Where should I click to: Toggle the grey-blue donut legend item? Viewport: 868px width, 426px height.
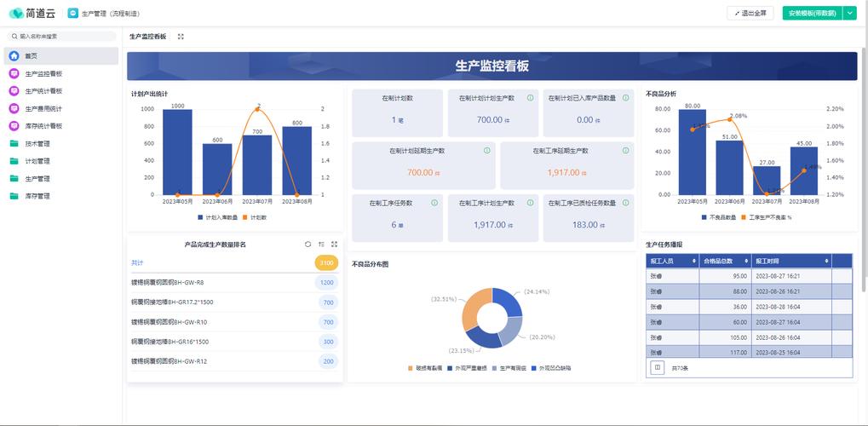[509, 368]
